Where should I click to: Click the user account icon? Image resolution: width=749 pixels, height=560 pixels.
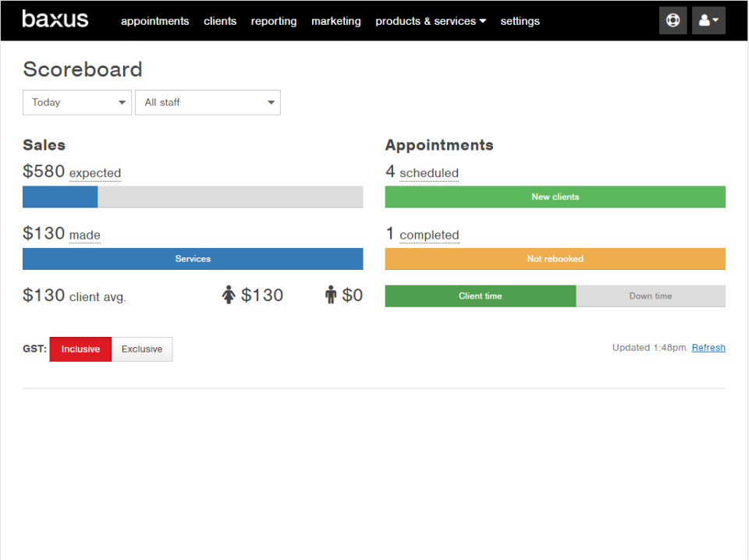tap(704, 20)
